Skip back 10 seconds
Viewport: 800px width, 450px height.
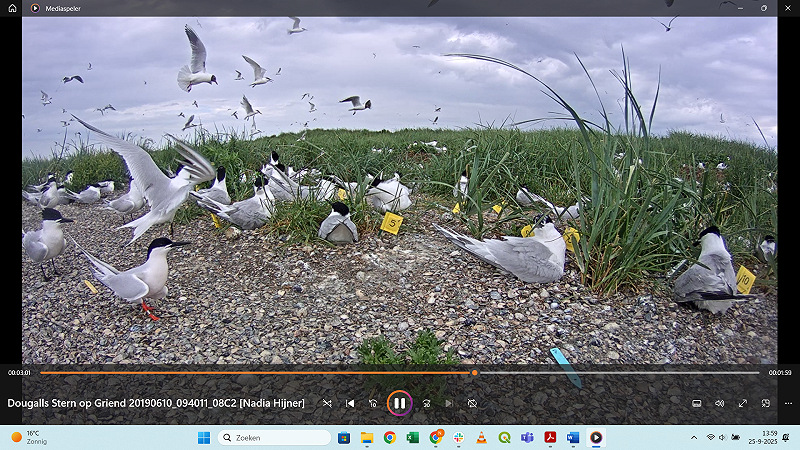click(373, 403)
